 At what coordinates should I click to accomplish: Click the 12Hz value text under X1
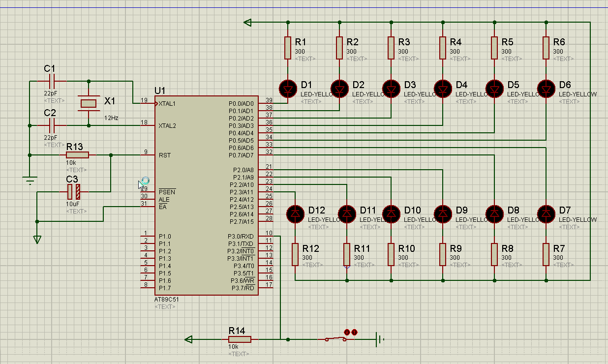tap(111, 119)
